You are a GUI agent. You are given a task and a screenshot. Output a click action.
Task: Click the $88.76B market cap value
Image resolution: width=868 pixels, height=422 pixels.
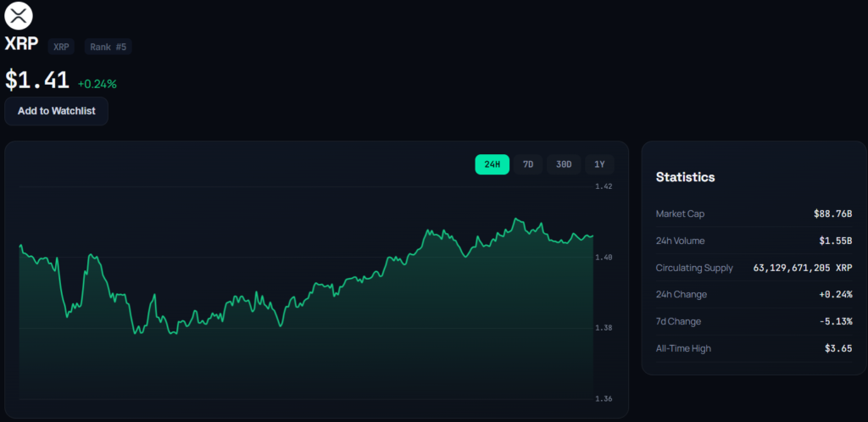(x=832, y=214)
